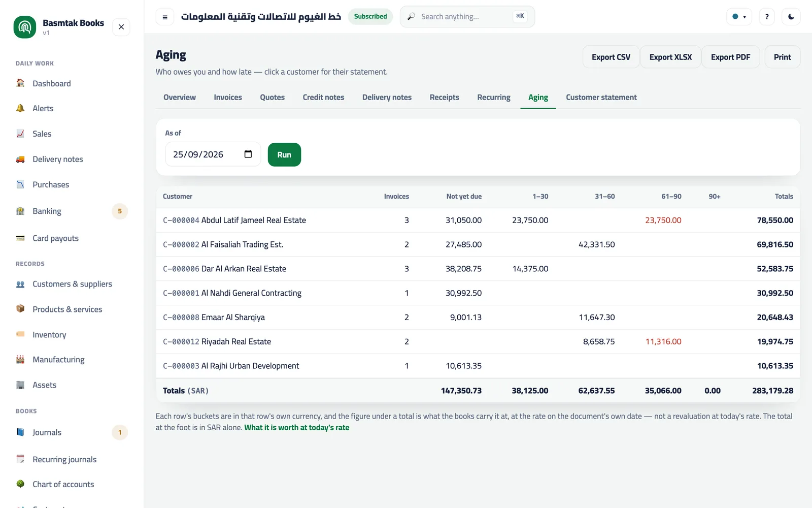
Task: Click Export PDF button
Action: tap(730, 57)
